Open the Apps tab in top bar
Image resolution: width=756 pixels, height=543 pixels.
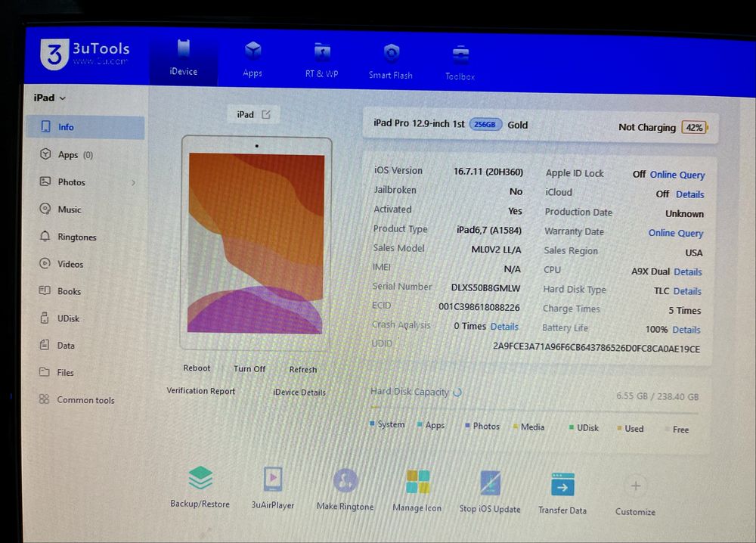coord(253,60)
